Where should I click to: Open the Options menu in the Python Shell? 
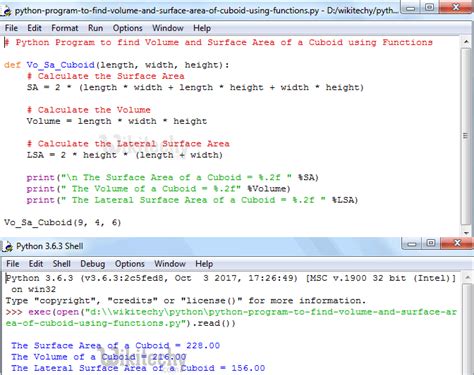(x=130, y=264)
